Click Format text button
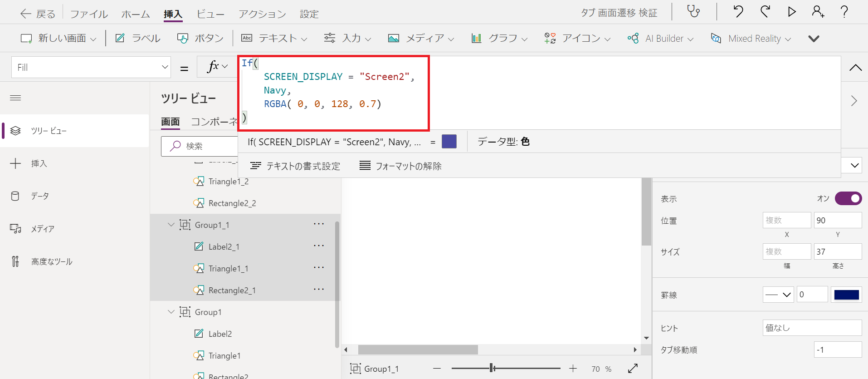Screen dimensions: 868x379 [295, 166]
